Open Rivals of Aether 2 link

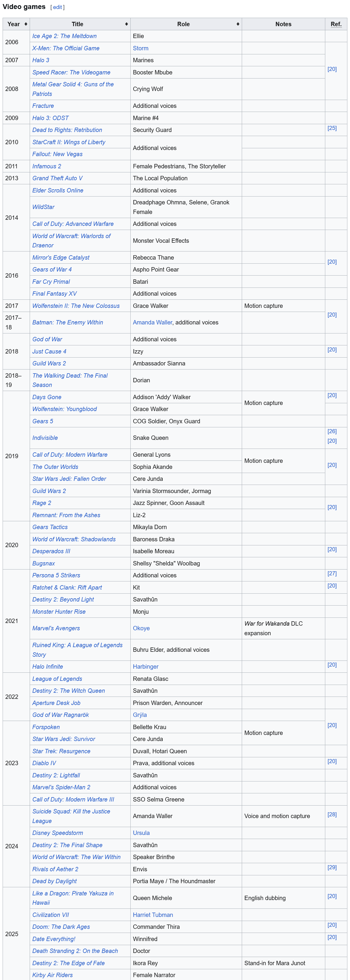[x=55, y=869]
